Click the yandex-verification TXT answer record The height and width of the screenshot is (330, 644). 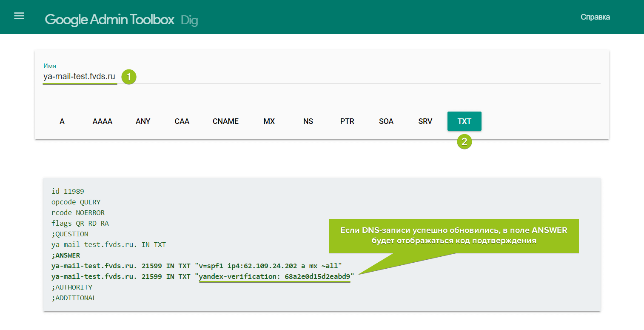pos(202,277)
